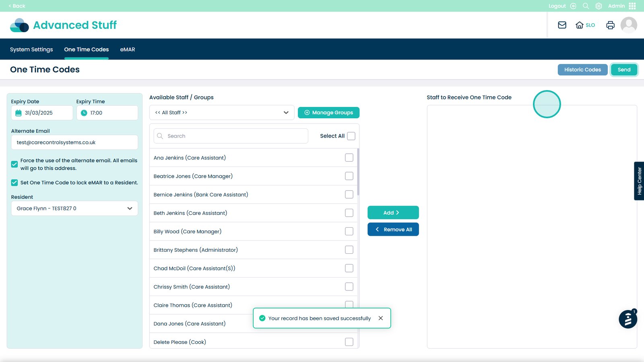Uncheck Force the use of alternate email
Image resolution: width=644 pixels, height=362 pixels.
tap(14, 164)
